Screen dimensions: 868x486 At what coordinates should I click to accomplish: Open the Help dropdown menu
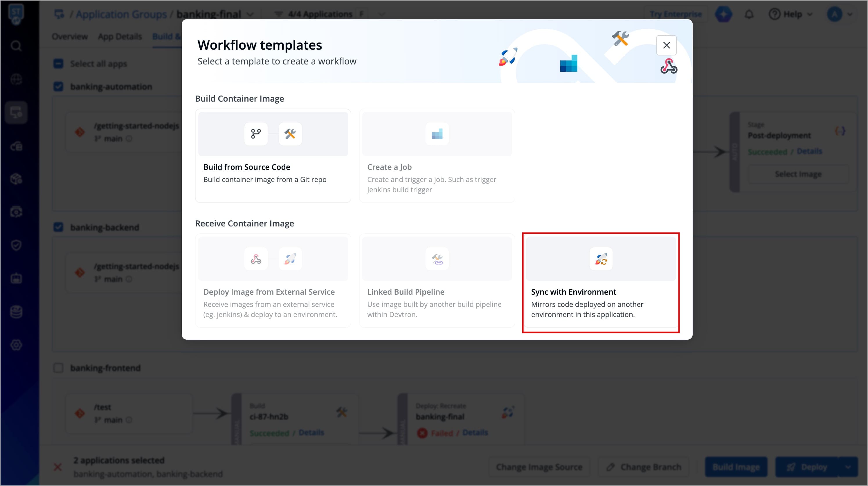790,15
